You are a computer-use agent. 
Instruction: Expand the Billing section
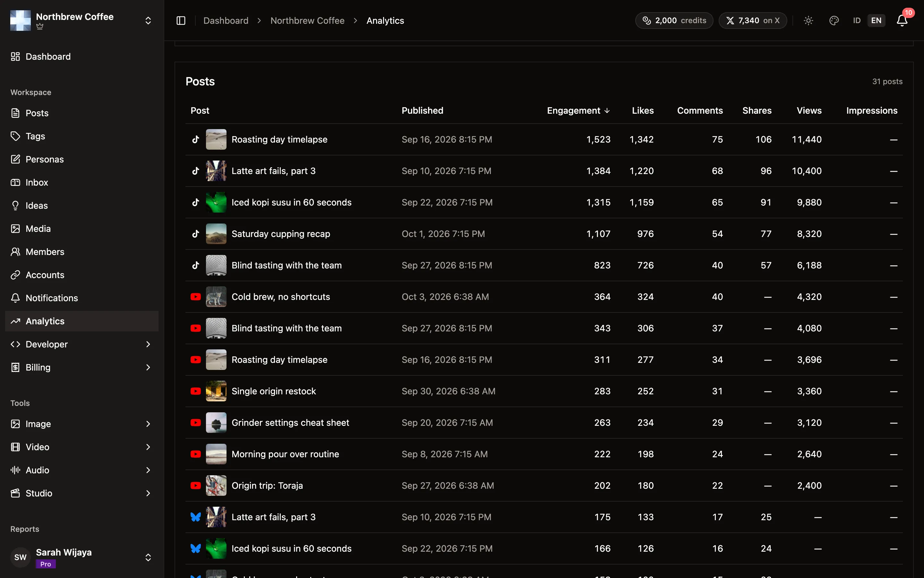point(82,367)
